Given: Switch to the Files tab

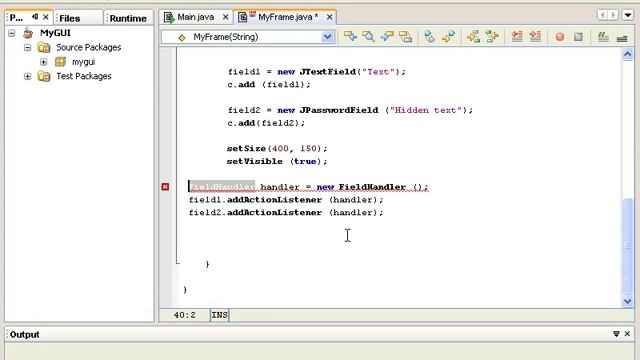Looking at the screenshot, I should (x=69, y=18).
